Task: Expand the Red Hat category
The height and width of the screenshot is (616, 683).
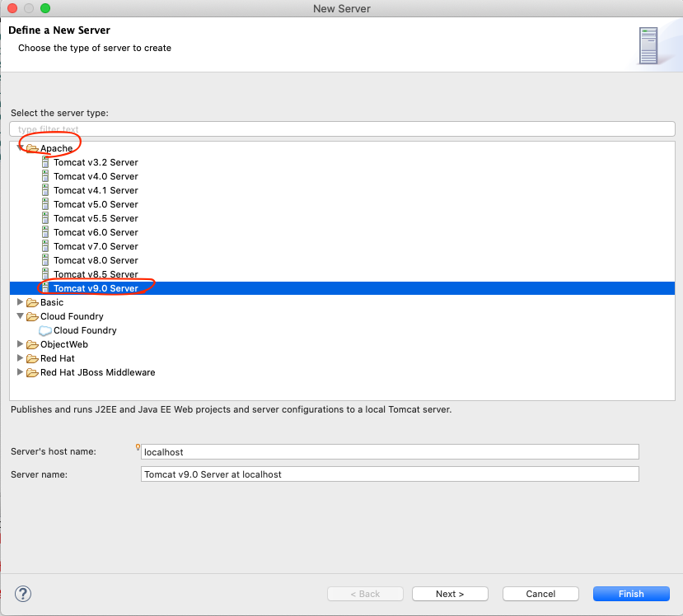Action: 20,358
